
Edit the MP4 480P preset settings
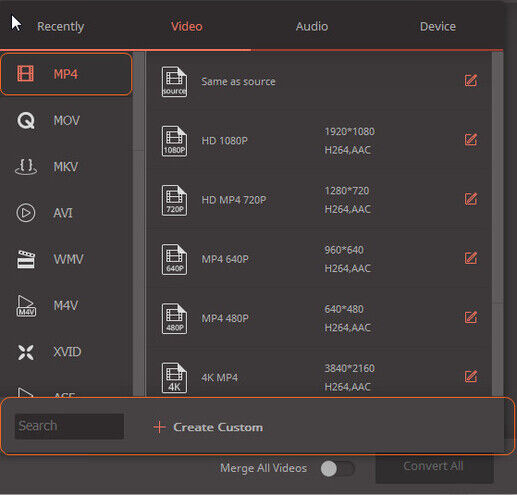point(471,317)
